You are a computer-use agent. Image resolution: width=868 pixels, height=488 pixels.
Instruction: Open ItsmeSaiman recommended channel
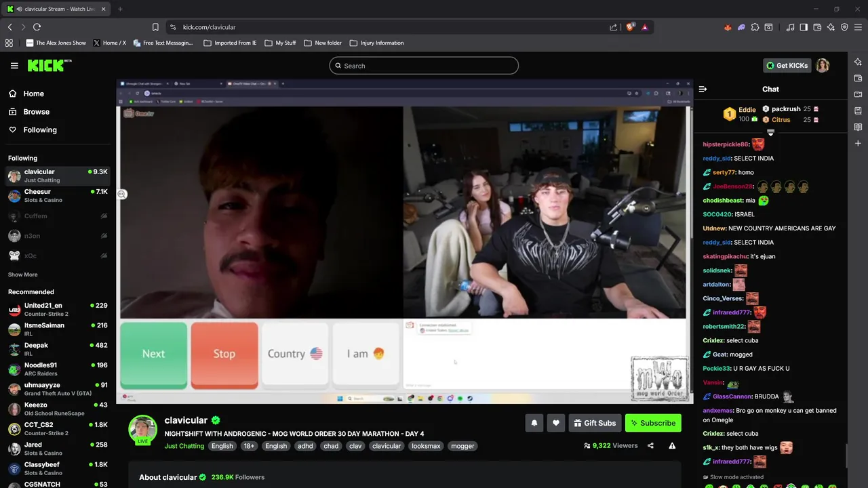(58, 329)
